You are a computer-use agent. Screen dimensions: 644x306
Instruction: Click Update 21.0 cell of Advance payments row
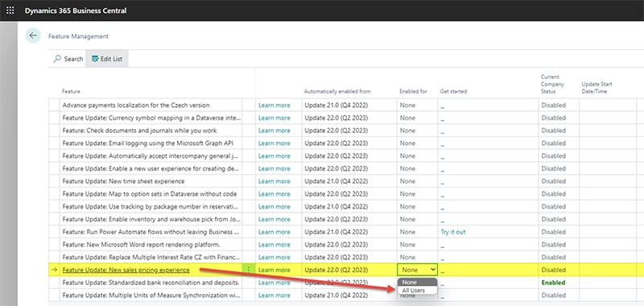click(x=336, y=105)
